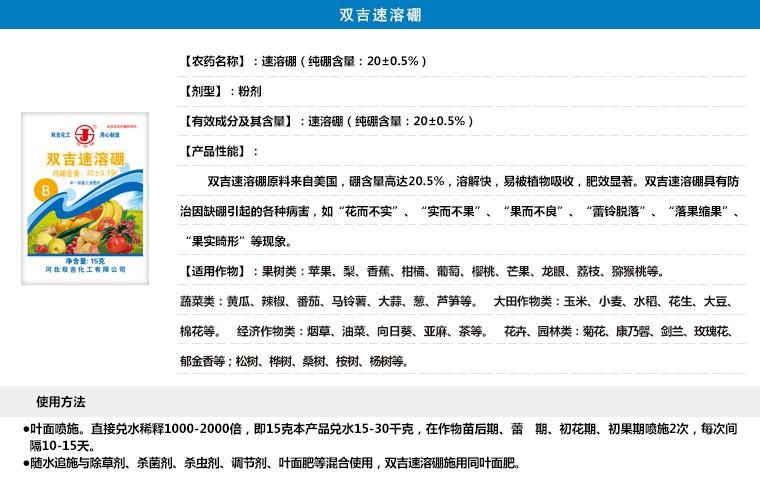
Task: Click the 使用方法 section heading
Action: click(61, 402)
